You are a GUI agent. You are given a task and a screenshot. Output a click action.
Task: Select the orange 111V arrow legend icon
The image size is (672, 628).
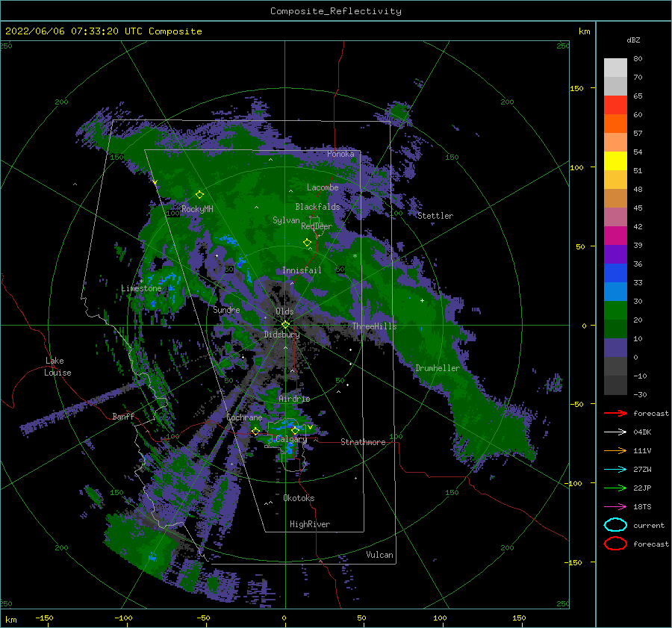615,450
